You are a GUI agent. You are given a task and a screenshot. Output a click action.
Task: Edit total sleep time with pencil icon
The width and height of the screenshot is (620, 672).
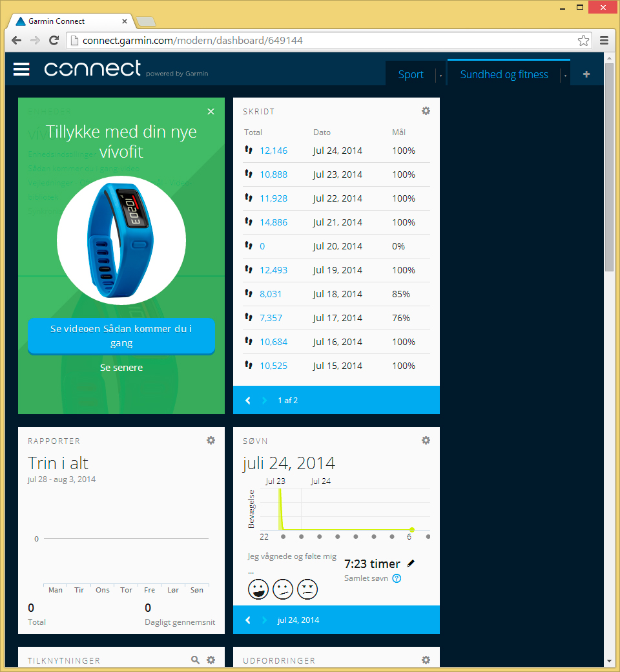click(411, 563)
